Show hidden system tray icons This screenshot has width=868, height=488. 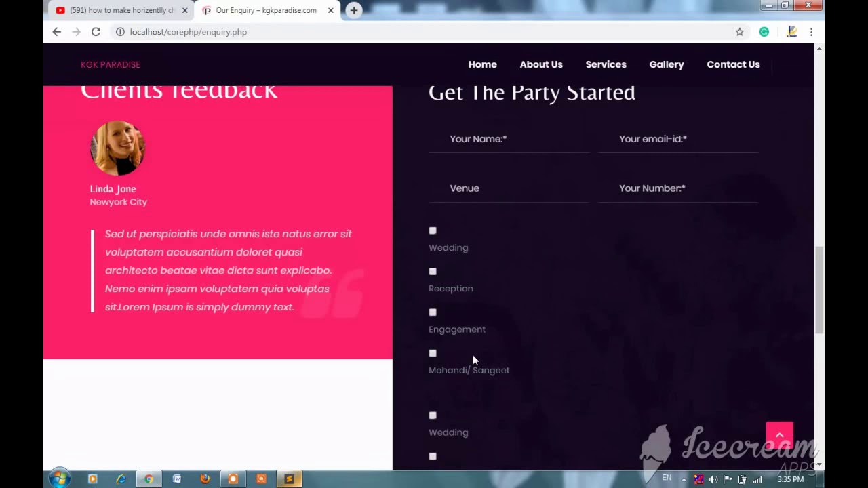point(684,479)
